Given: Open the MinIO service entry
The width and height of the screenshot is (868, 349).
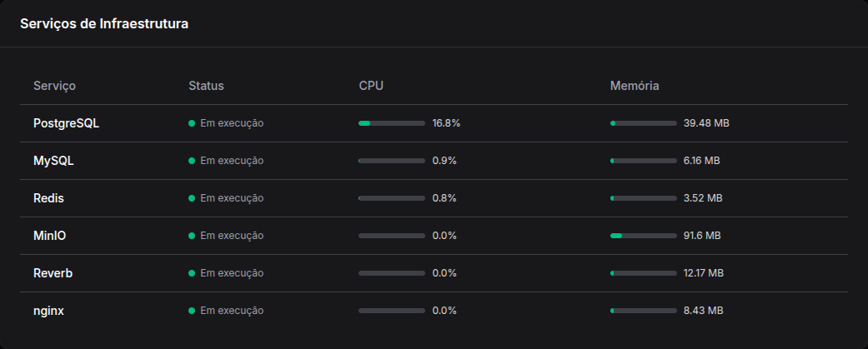Looking at the screenshot, I should 50,236.
